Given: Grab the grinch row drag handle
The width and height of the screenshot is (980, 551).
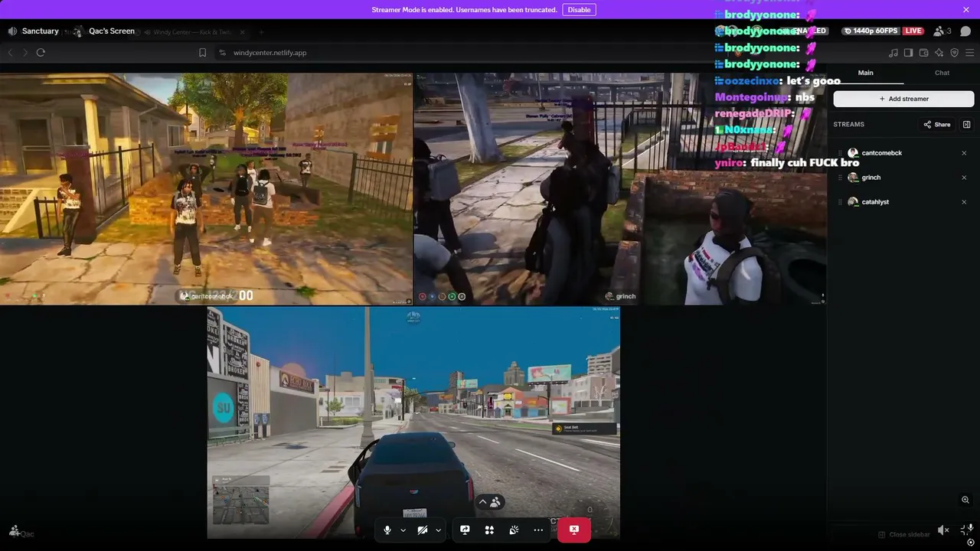Looking at the screenshot, I should point(840,178).
